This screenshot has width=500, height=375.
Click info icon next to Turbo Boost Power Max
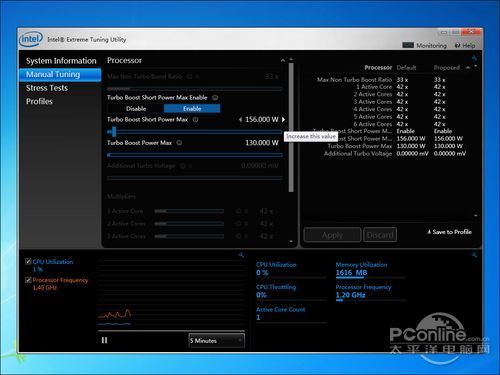point(179,143)
